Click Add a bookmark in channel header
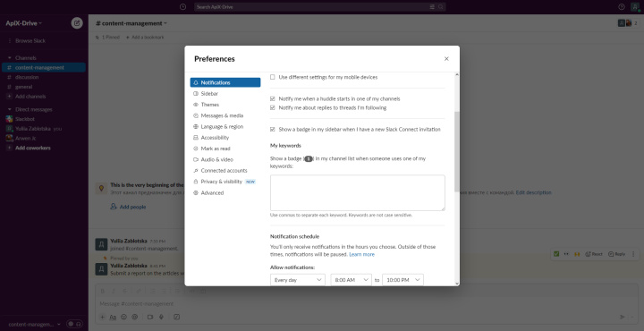Viewport: 644px width, 331px height. click(x=145, y=38)
